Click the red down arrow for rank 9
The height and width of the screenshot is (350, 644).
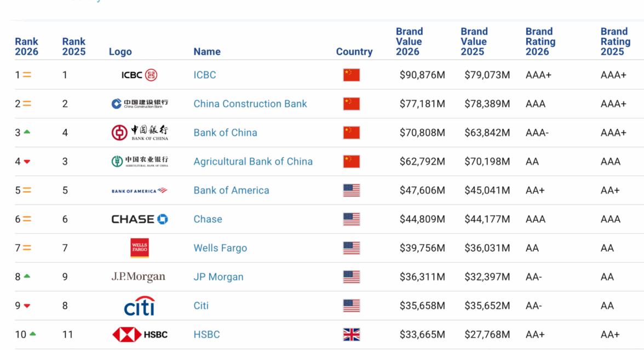[27, 306]
